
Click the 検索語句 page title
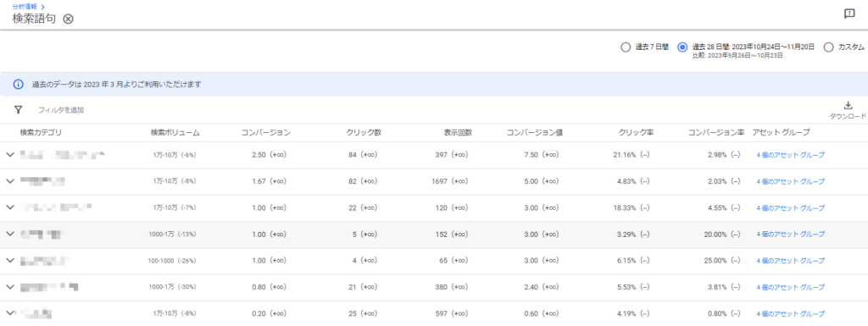34,19
